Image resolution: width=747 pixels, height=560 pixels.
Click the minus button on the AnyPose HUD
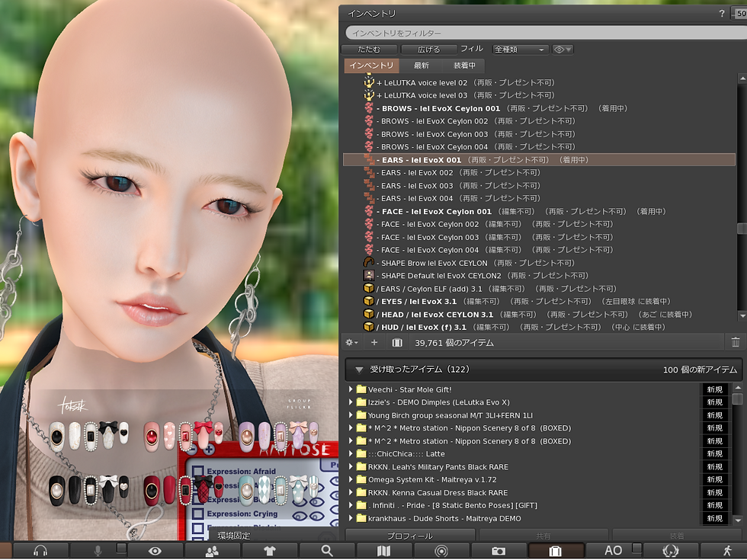(x=192, y=449)
